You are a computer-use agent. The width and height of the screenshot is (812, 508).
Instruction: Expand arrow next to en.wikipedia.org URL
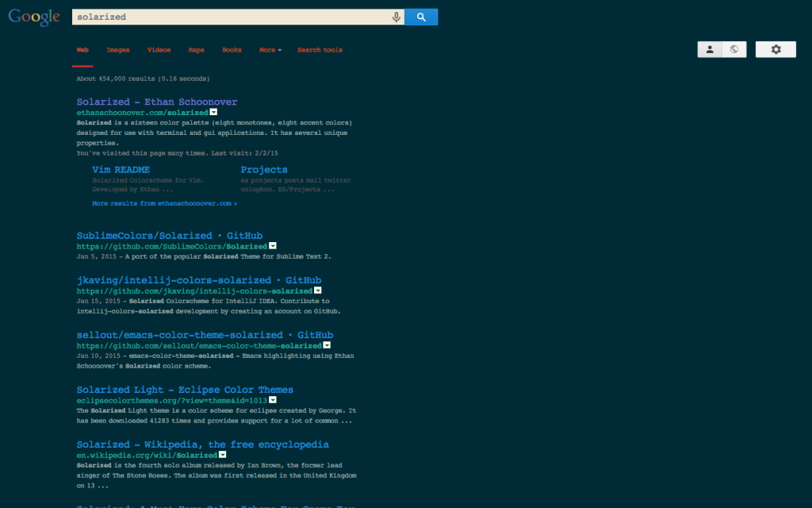click(223, 455)
